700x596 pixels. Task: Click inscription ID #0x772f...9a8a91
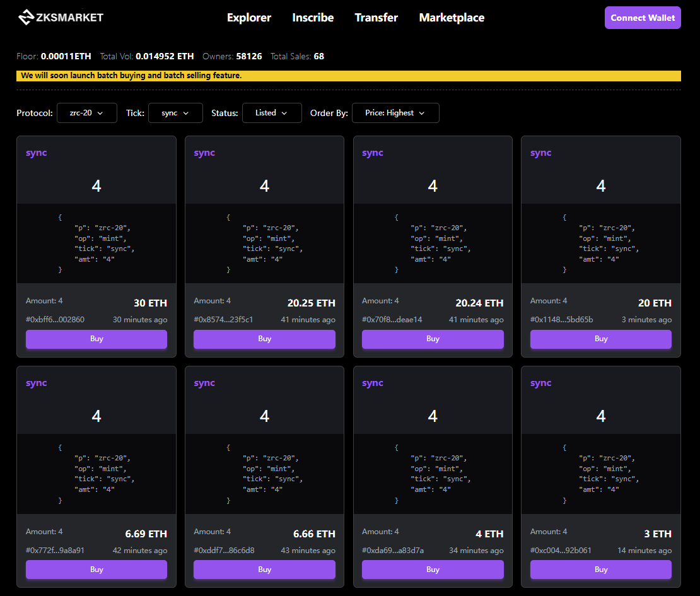(x=55, y=551)
